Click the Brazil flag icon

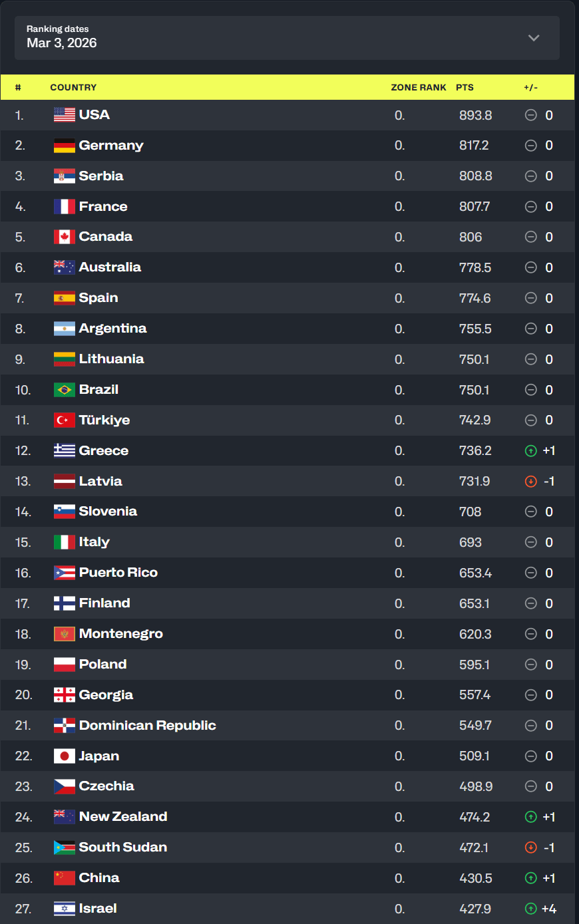pyautogui.click(x=65, y=390)
